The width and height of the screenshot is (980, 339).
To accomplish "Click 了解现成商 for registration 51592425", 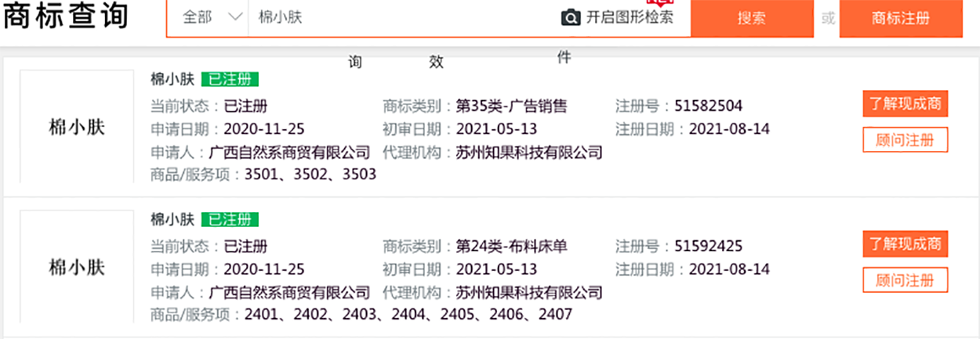I will [x=906, y=244].
